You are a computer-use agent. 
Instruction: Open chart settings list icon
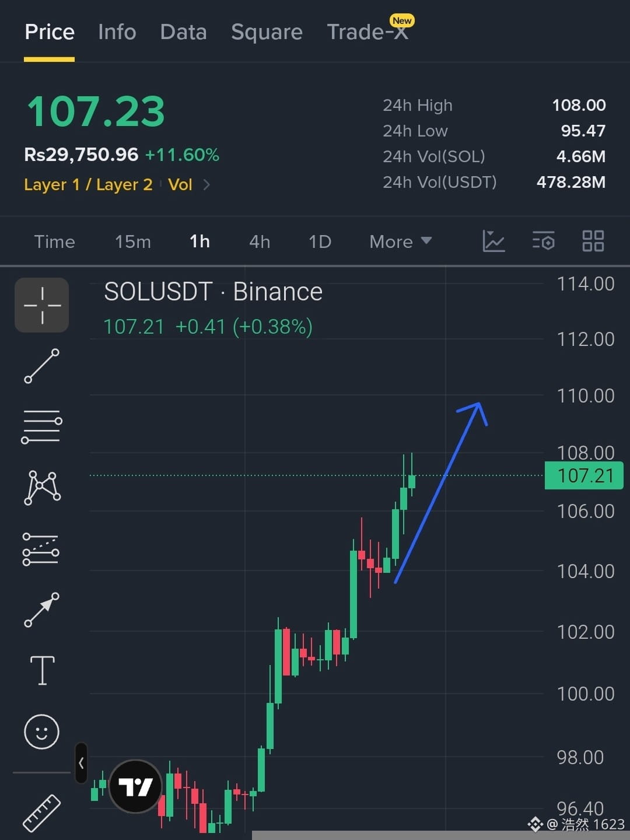point(543,241)
